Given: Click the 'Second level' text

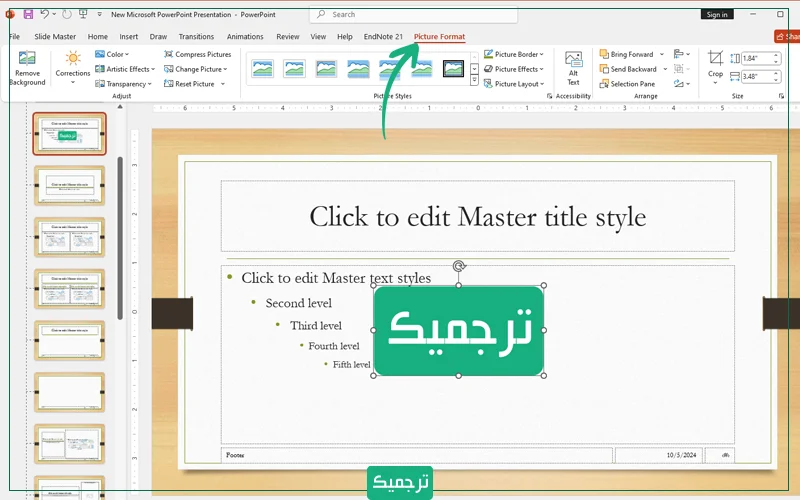Looking at the screenshot, I should [x=298, y=303].
